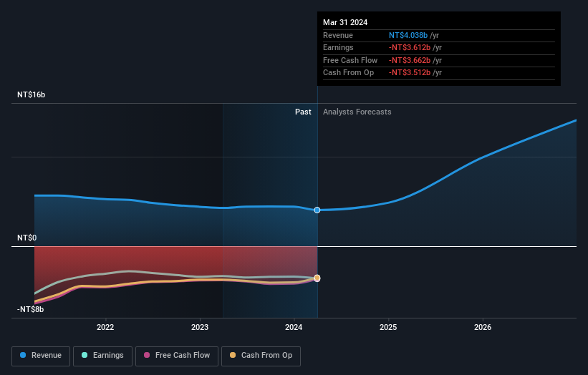Click the 2023 x-axis label
The width and height of the screenshot is (588, 375).
click(200, 327)
